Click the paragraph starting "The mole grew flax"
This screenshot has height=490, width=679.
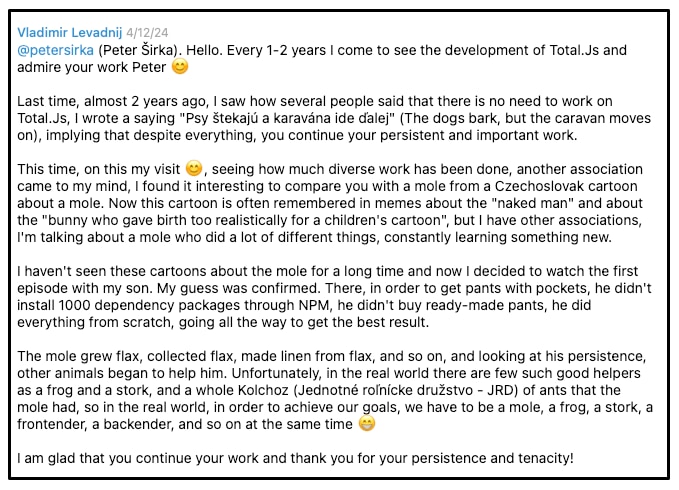click(330, 384)
